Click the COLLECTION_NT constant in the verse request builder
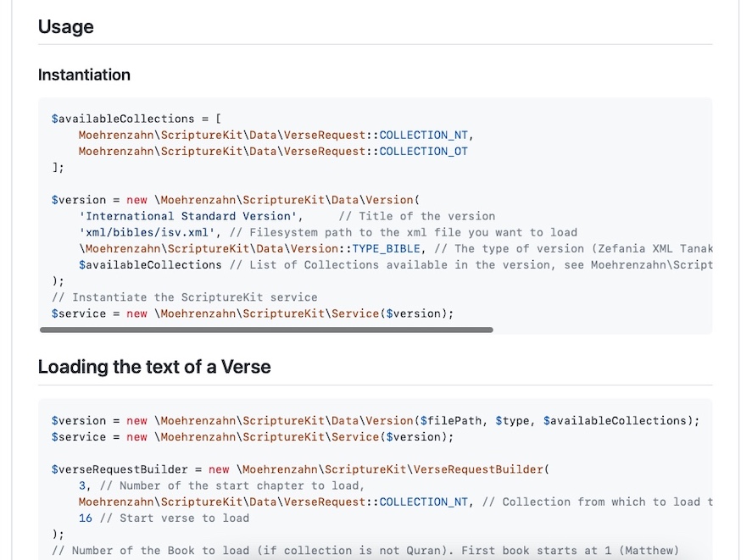 tap(424, 502)
